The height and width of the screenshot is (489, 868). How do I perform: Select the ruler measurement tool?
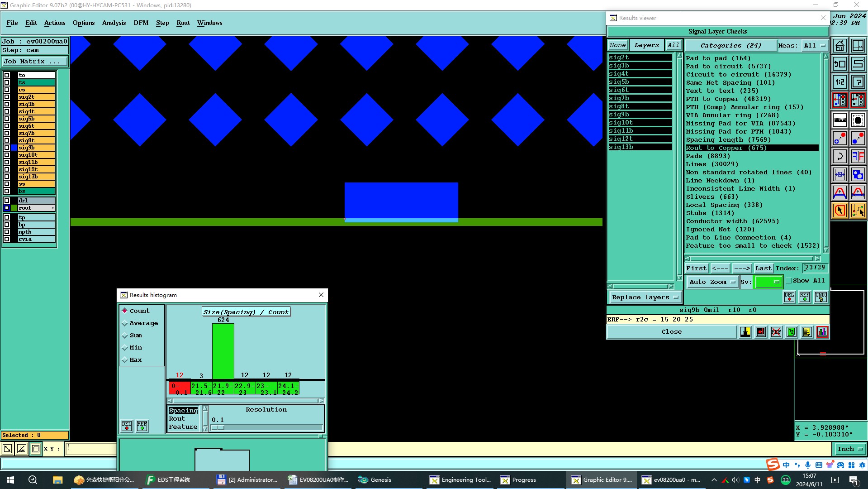point(840,120)
